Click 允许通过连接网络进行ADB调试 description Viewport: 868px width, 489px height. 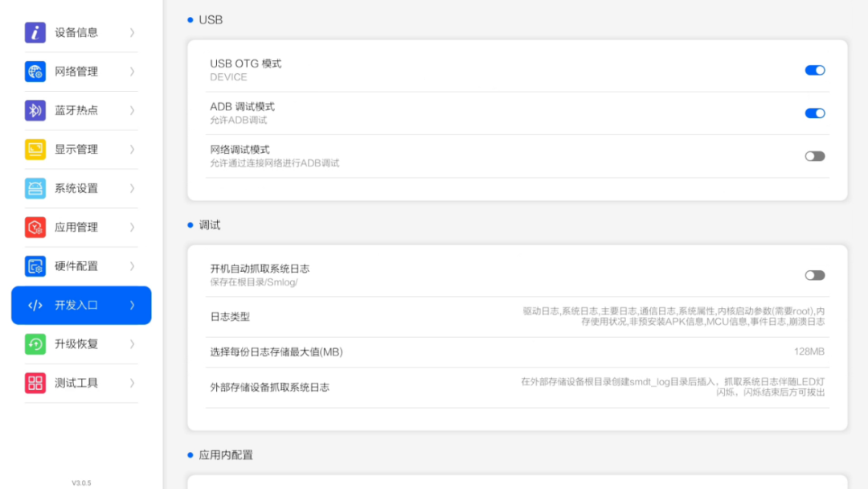(275, 163)
